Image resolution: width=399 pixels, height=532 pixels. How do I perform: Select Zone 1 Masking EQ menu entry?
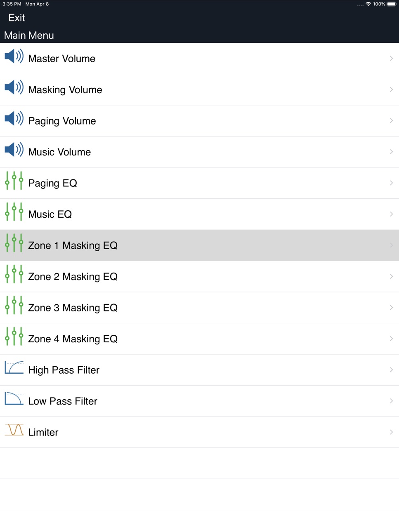point(199,245)
